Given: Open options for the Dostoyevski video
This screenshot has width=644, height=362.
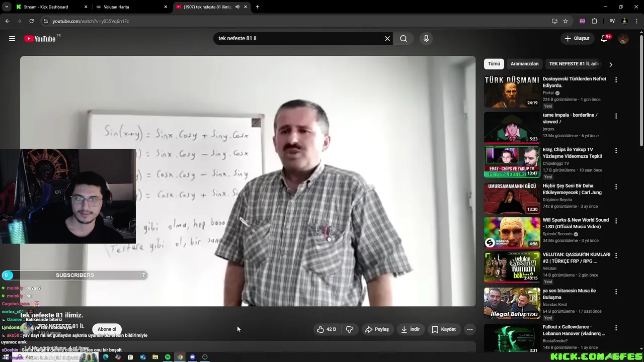Looking at the screenshot, I should click(x=616, y=80).
